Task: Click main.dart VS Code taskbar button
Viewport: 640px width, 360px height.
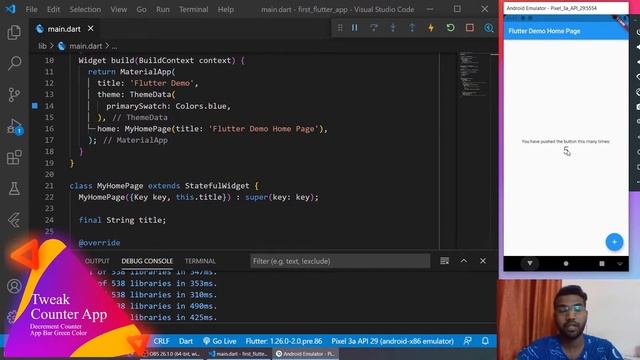Action: coord(238,354)
